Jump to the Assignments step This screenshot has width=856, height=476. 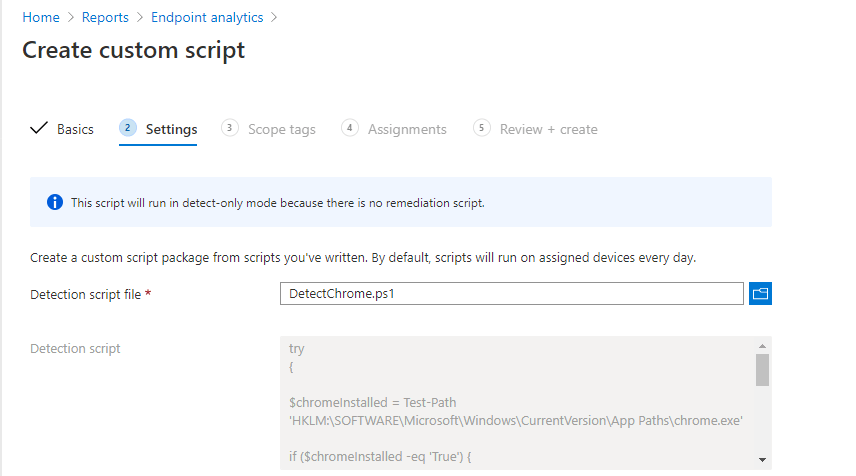(407, 129)
